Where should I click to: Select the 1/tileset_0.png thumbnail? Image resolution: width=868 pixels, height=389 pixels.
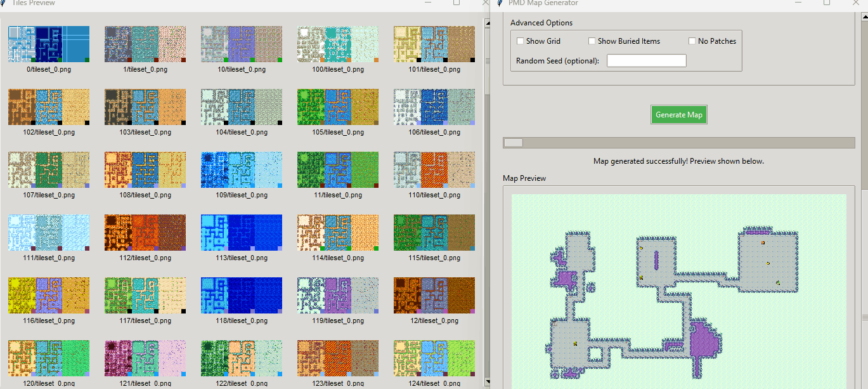[145, 44]
